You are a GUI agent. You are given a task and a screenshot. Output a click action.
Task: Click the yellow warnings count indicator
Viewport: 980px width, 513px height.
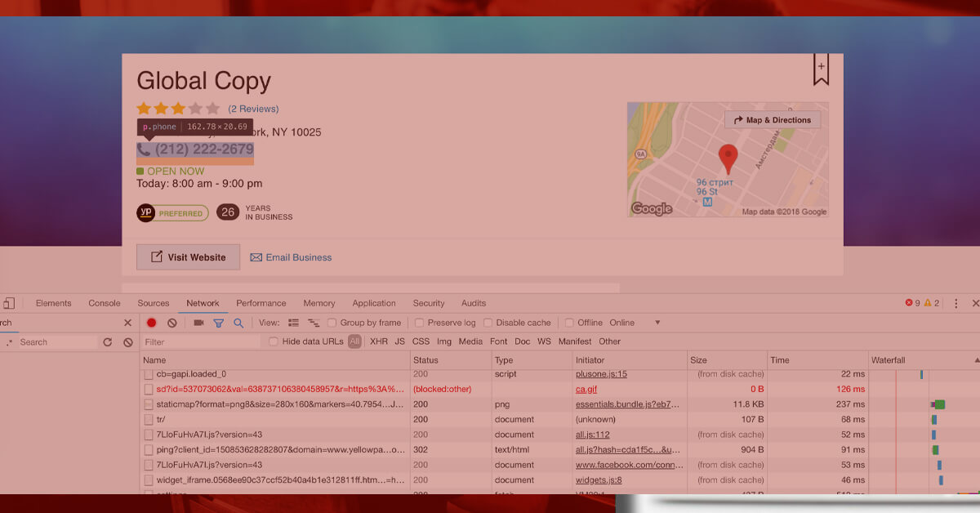click(x=932, y=303)
